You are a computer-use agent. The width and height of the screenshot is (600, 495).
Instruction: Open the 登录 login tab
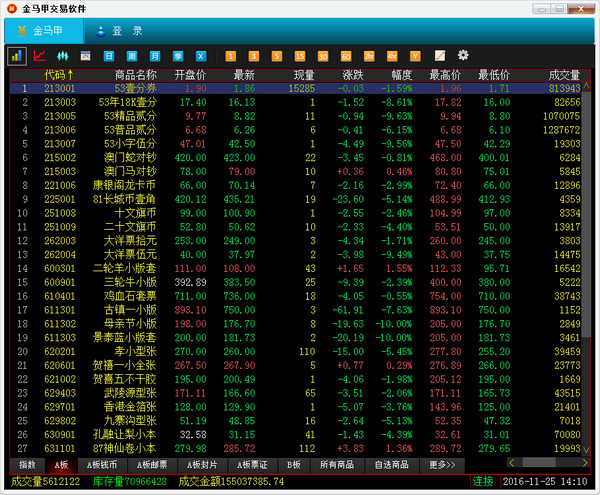pos(127,31)
